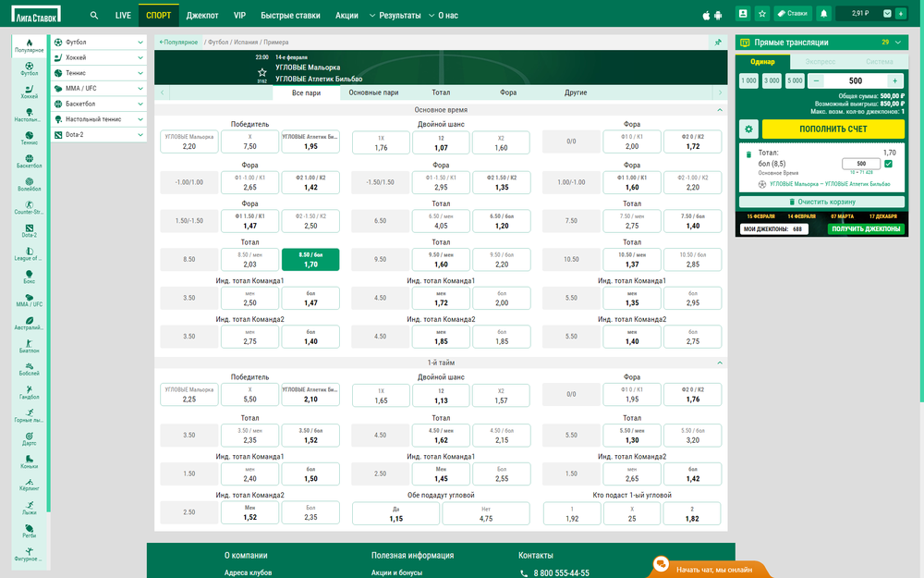Switch to the Экспресс bet slip tab
Viewport: 924px width, 578px height.
821,61
